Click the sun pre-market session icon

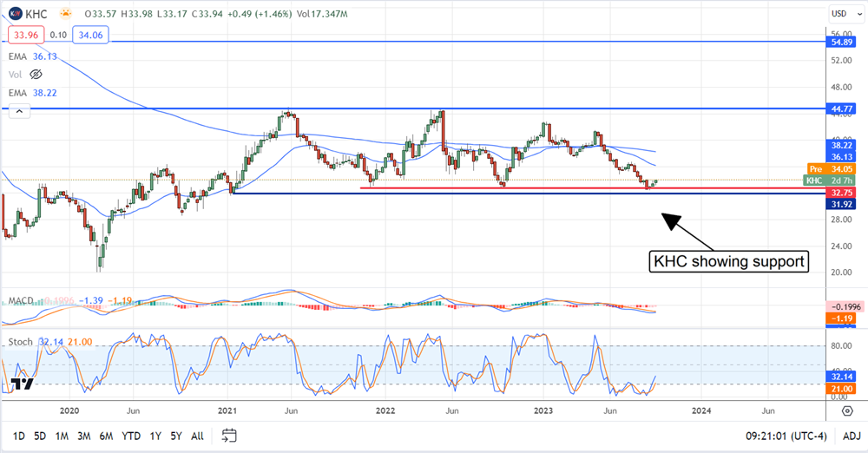click(66, 13)
